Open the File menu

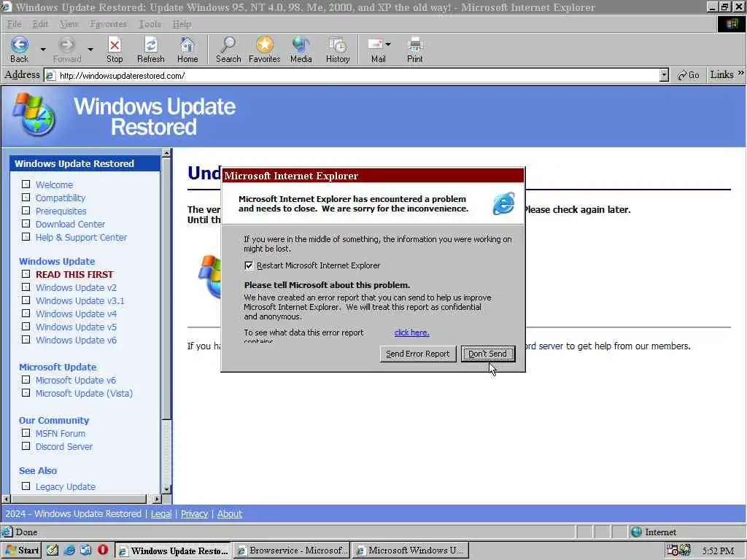click(x=15, y=24)
